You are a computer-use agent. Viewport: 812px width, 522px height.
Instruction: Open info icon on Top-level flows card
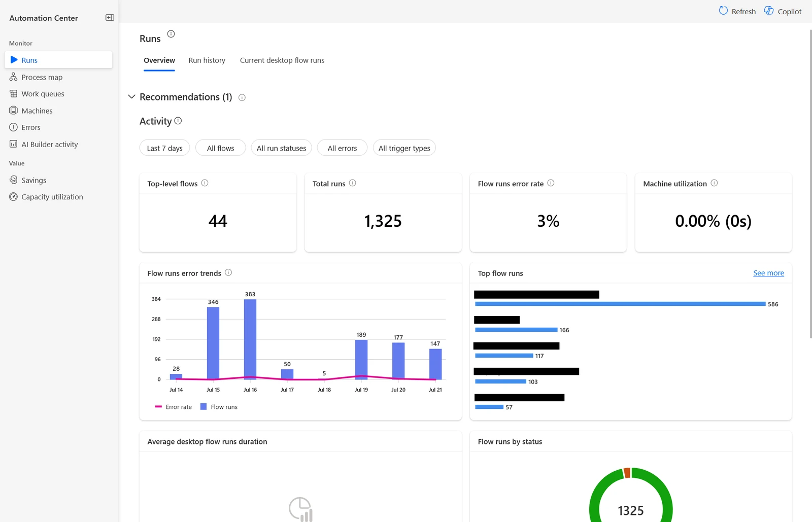[x=205, y=183]
